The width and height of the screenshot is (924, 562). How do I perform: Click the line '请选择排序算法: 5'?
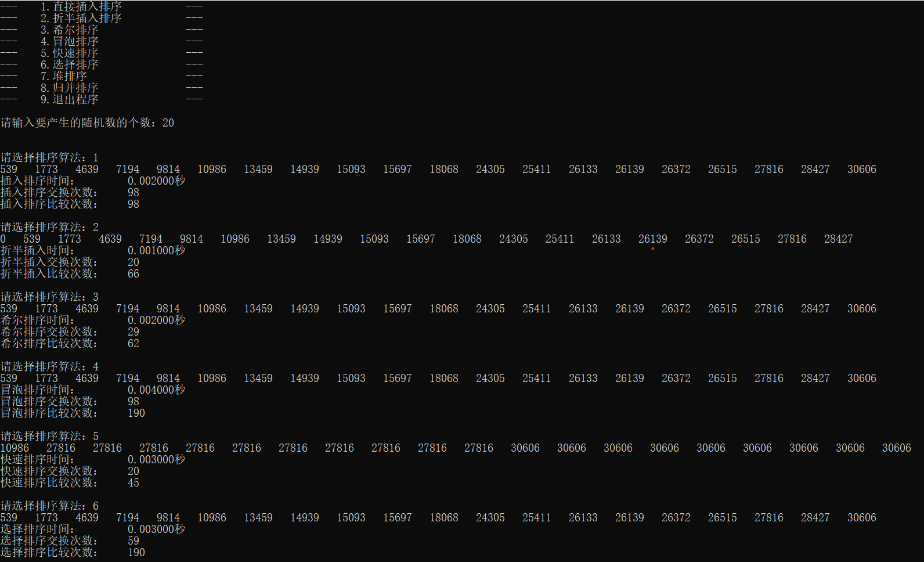(49, 436)
